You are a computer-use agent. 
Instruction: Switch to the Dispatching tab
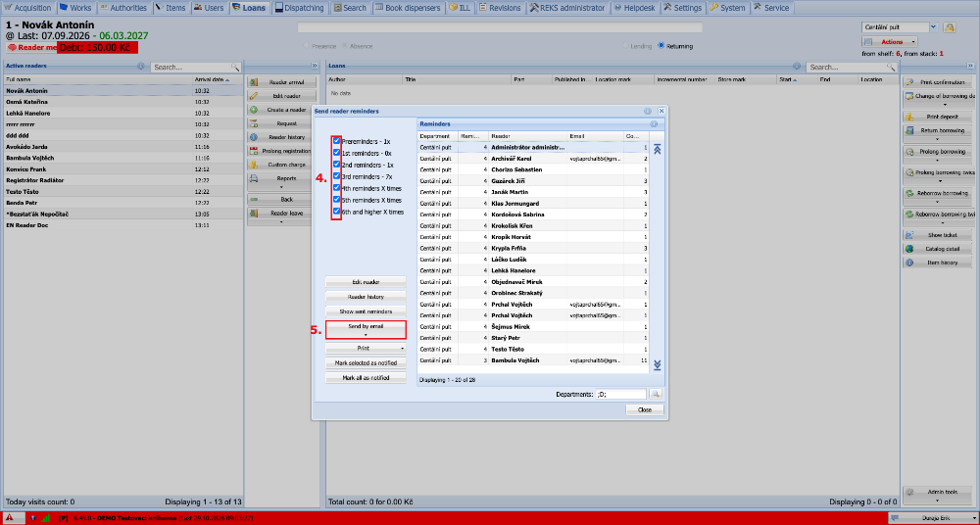[300, 8]
